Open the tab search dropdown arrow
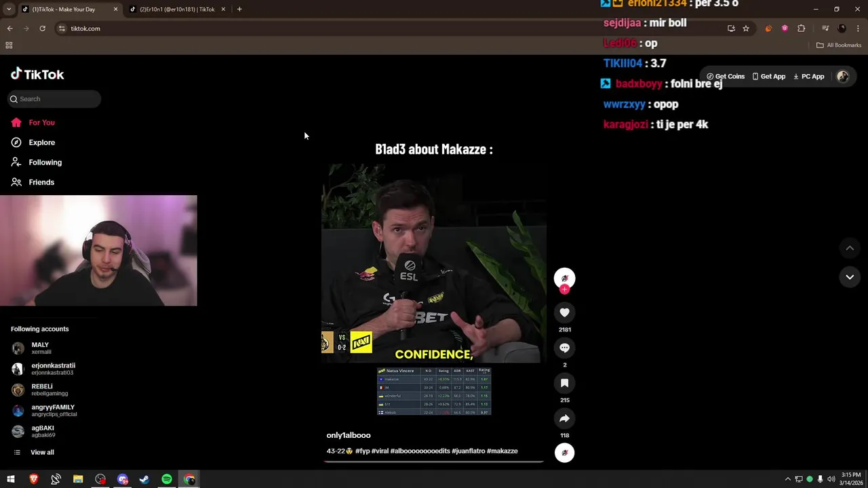This screenshot has width=868, height=488. click(8, 9)
